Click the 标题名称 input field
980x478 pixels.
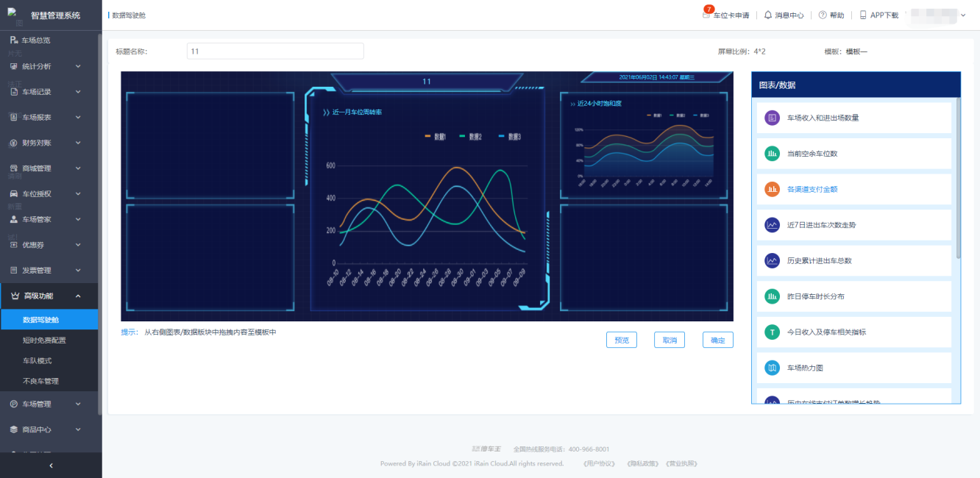pos(275,51)
